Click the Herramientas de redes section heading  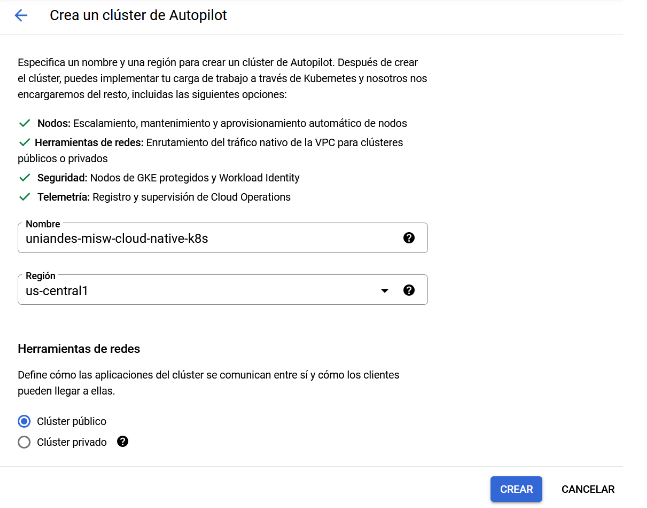79,349
